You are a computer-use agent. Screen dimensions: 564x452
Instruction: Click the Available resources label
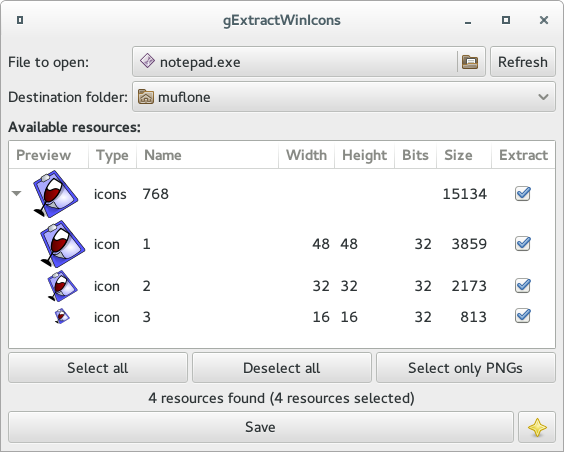pyautogui.click(x=74, y=127)
